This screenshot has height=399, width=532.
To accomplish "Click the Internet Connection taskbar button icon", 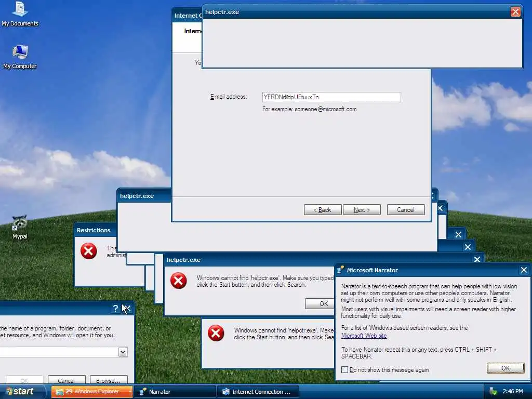I will [226, 392].
